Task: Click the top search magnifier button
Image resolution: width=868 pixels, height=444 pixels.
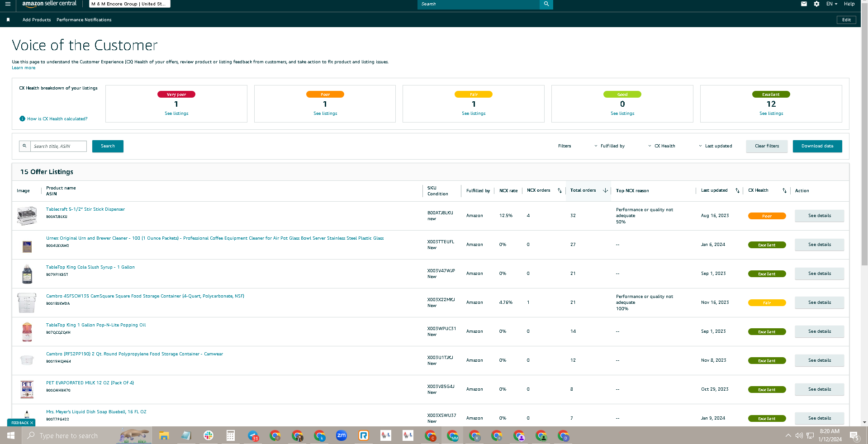Action: [x=546, y=4]
